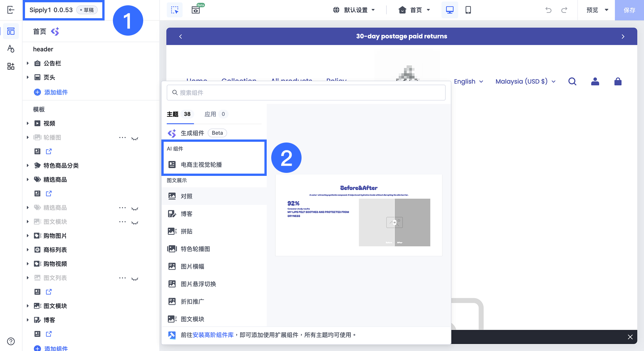644x351 pixels.
Task: Open external link icon below 博客
Action: click(49, 334)
